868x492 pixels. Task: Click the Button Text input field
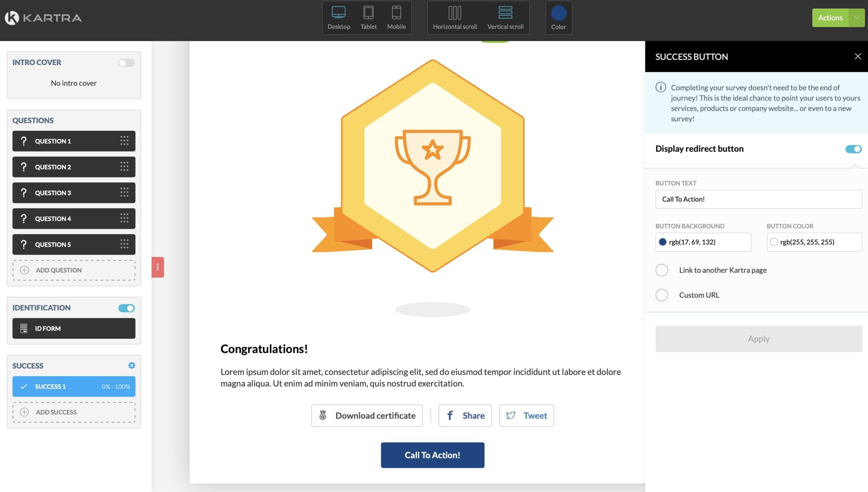pos(759,199)
